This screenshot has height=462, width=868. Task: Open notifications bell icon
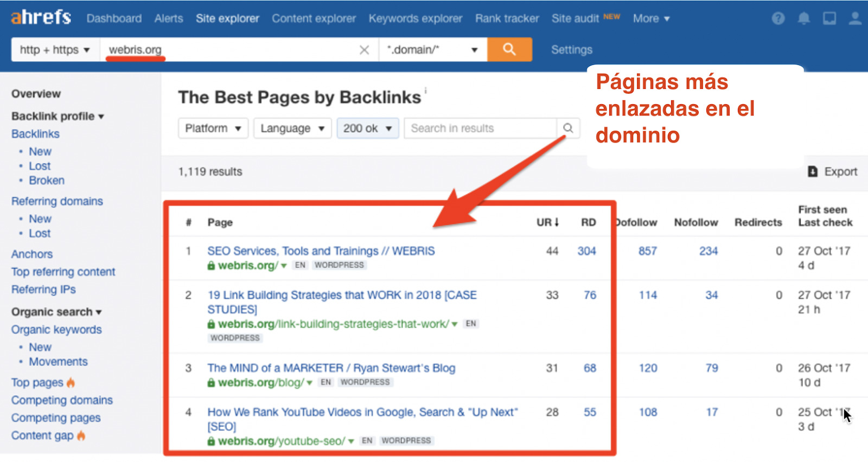(803, 18)
